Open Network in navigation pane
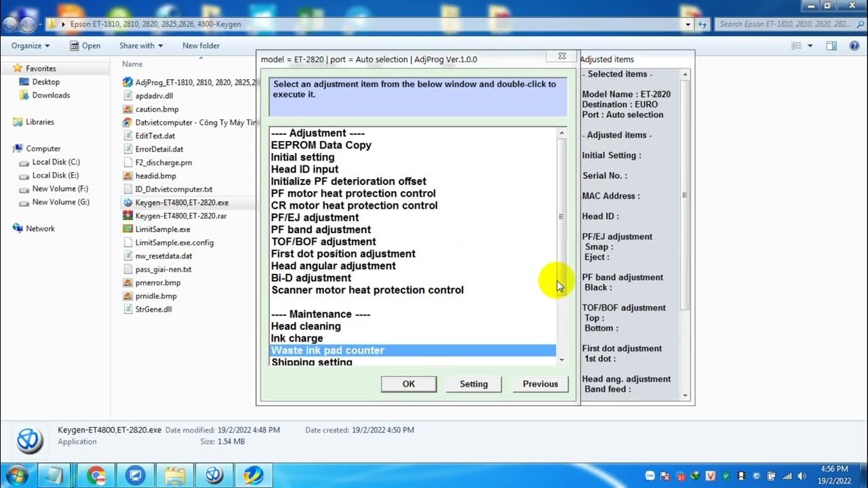868x488 pixels. point(40,229)
